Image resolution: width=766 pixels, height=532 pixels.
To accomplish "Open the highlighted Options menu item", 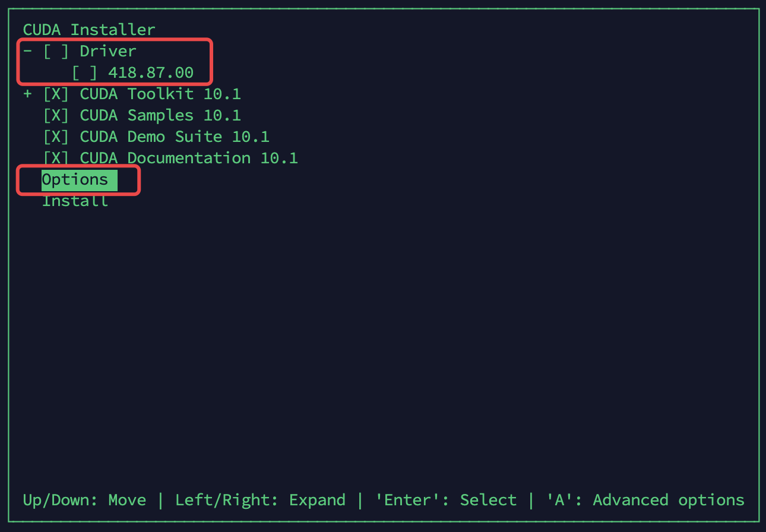I will (80, 180).
